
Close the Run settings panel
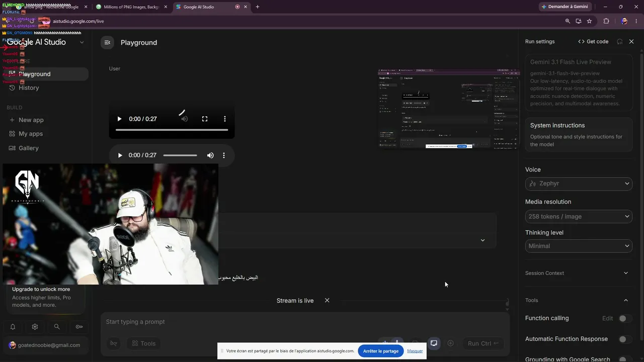(631, 42)
